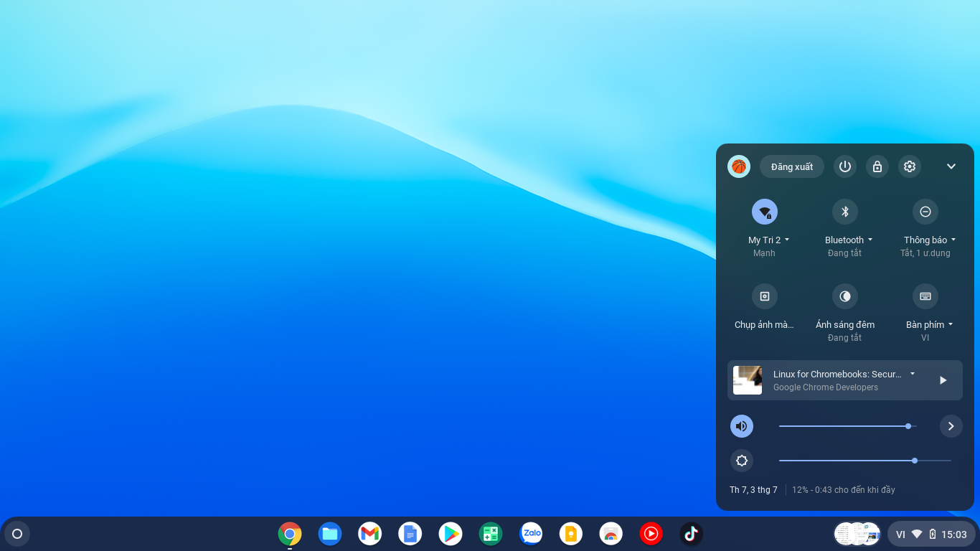Lock the screen with padlock icon

tap(877, 166)
